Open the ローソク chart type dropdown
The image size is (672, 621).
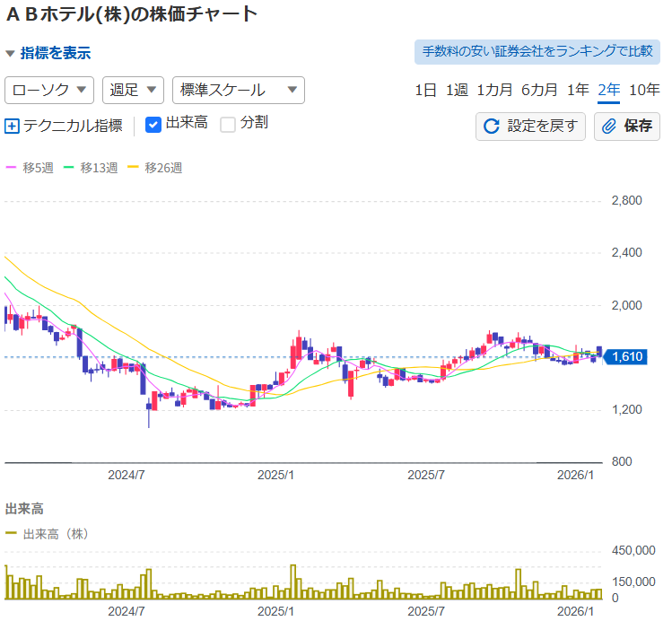(x=50, y=90)
